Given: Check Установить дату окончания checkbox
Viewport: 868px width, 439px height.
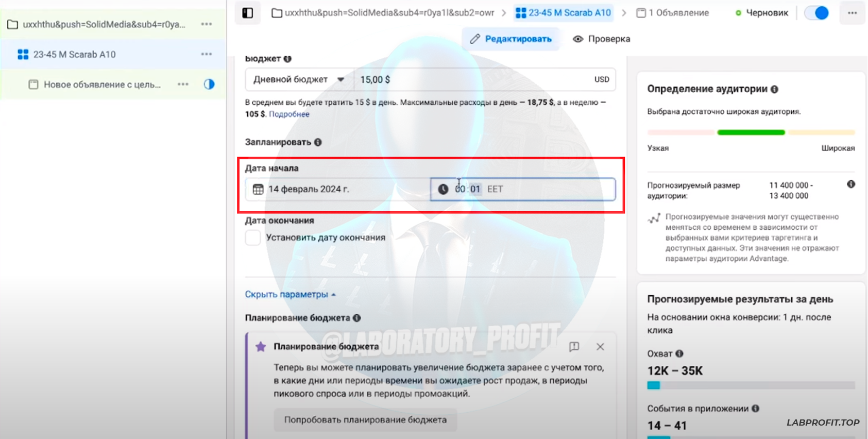Looking at the screenshot, I should 253,238.
